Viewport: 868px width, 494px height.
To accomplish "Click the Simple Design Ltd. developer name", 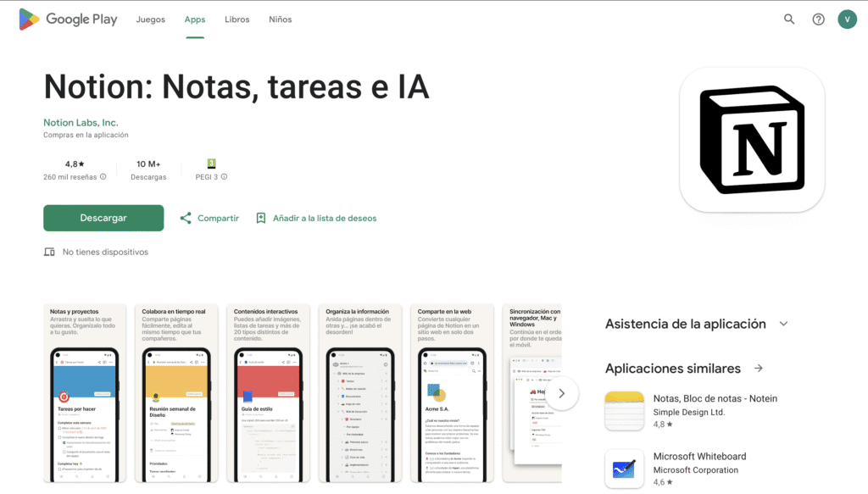I will 688,412.
